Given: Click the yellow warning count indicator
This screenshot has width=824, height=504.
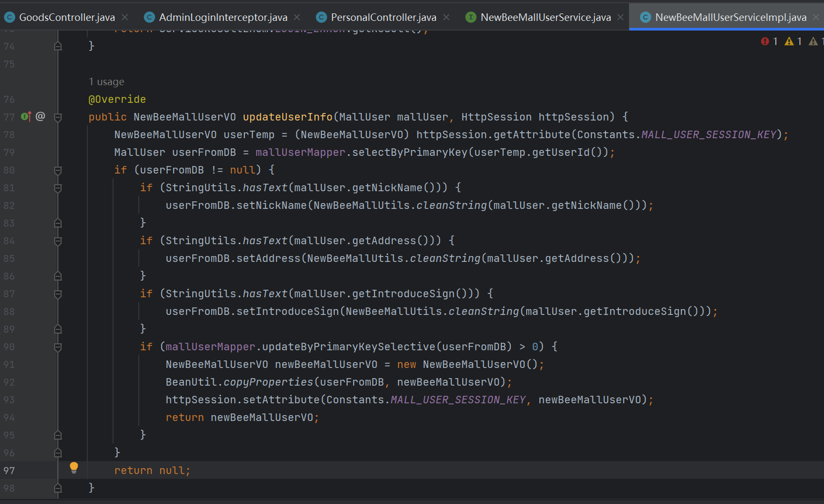Looking at the screenshot, I should (793, 41).
